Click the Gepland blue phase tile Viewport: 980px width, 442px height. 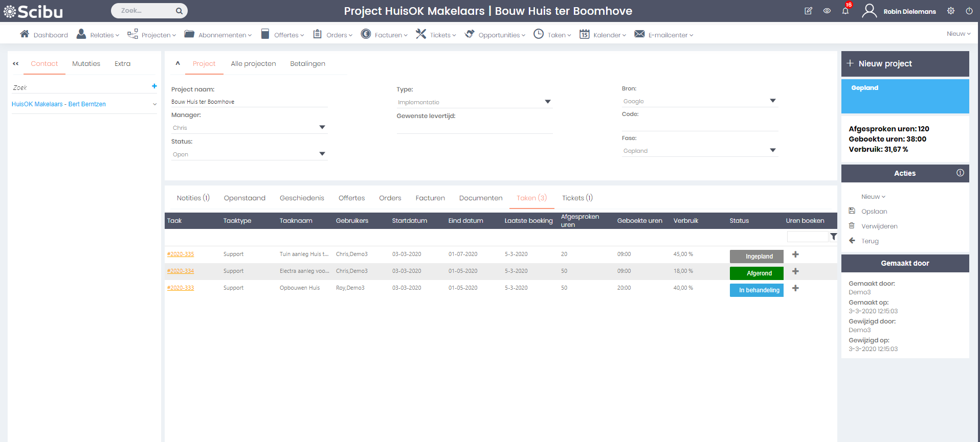pyautogui.click(x=905, y=96)
